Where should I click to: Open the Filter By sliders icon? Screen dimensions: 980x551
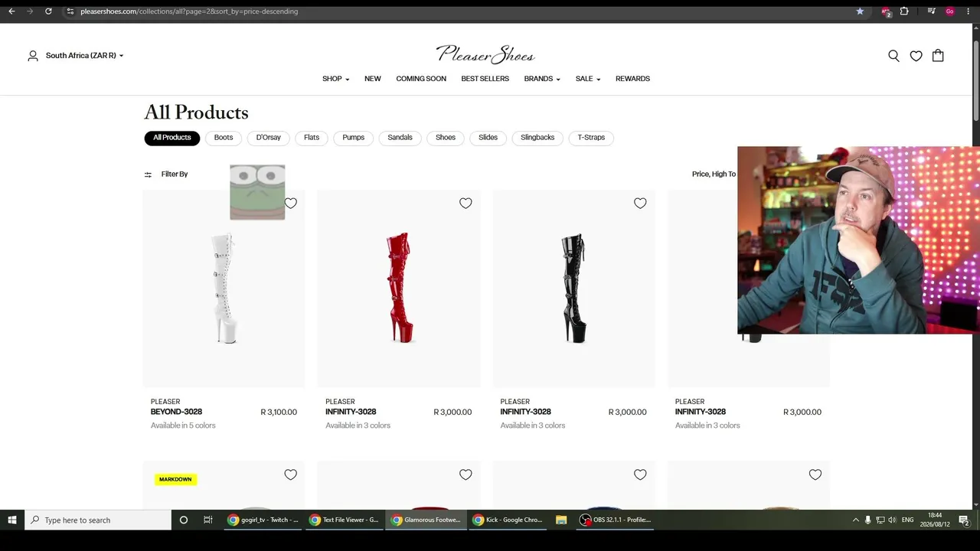[x=148, y=174]
